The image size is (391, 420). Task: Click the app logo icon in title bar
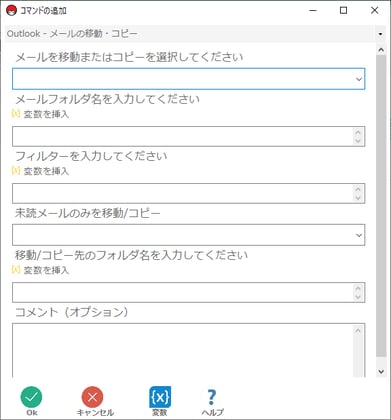tap(12, 11)
